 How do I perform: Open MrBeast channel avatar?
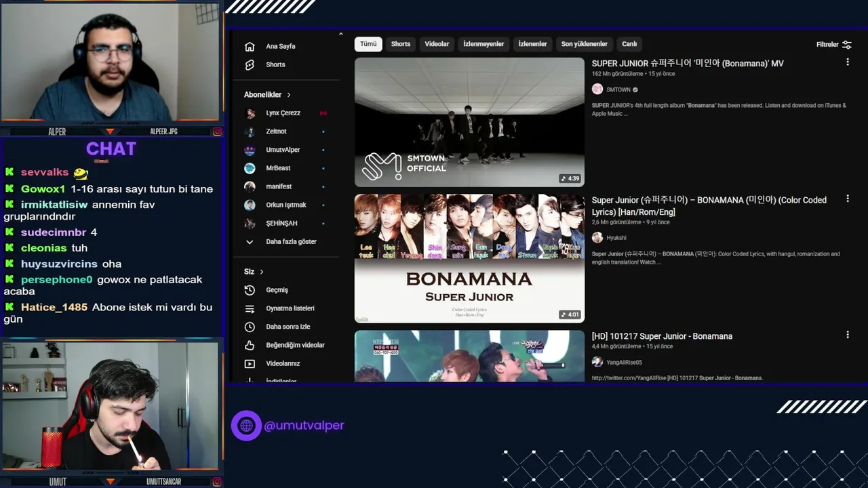(x=250, y=168)
